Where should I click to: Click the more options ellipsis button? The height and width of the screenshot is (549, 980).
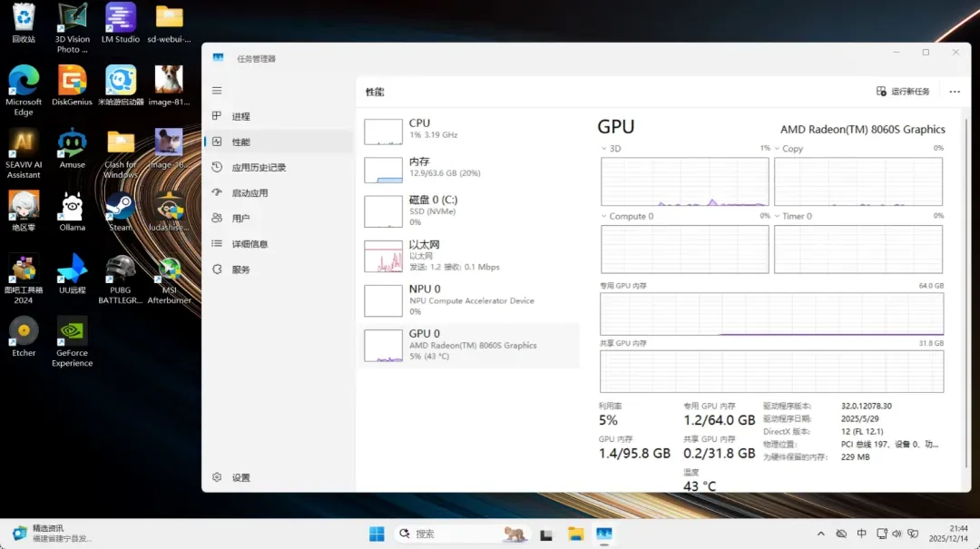pos(955,92)
